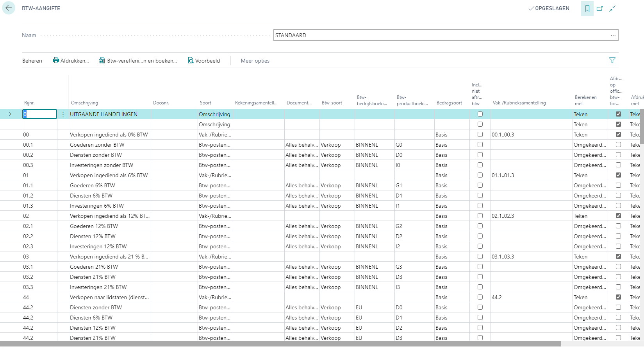Image resolution: width=644 pixels, height=350 pixels.
Task: Click the Afdrukken printer icon
Action: (56, 60)
